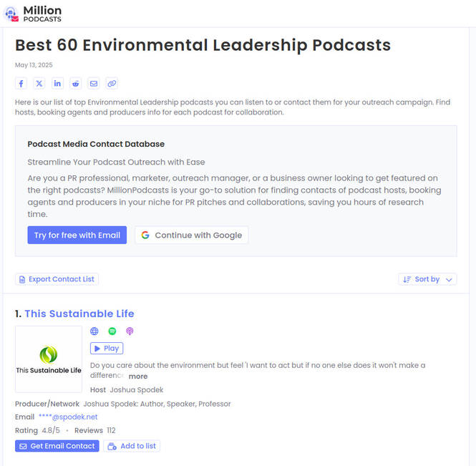Choose Continue with Google

(191, 235)
